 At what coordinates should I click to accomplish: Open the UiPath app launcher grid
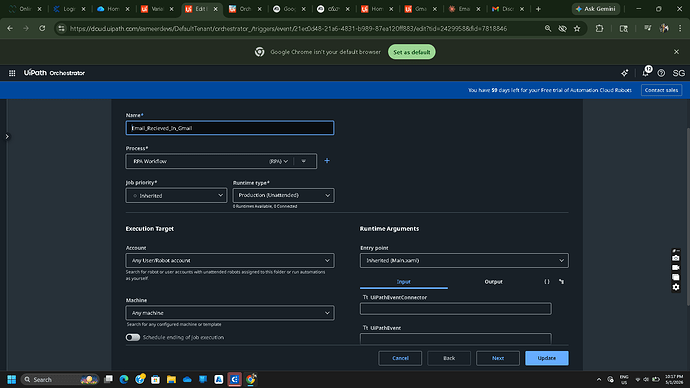pyautogui.click(x=12, y=73)
